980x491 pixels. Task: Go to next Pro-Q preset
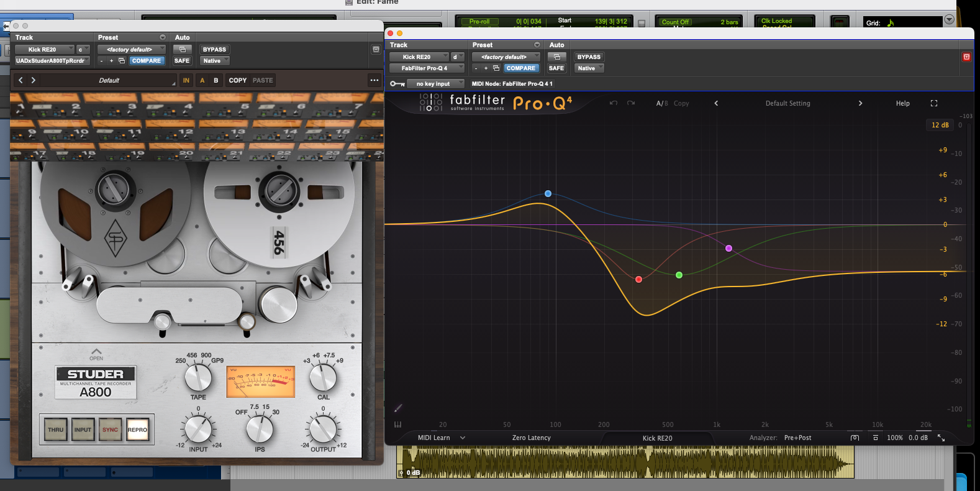pyautogui.click(x=860, y=103)
